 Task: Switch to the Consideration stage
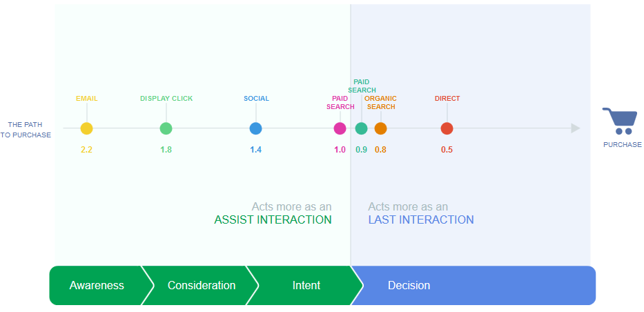coord(201,285)
